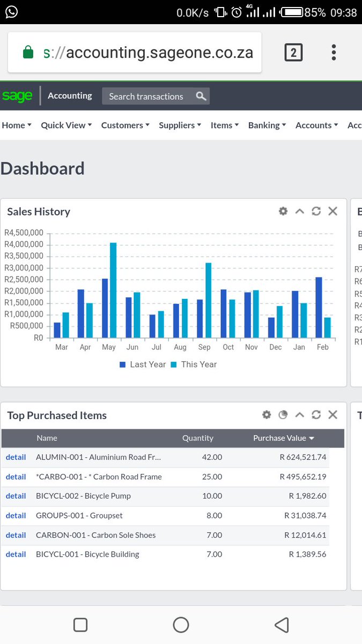Switch Top Purchased Items to pie chart
Viewport: 362px width, 644px height.
[283, 414]
